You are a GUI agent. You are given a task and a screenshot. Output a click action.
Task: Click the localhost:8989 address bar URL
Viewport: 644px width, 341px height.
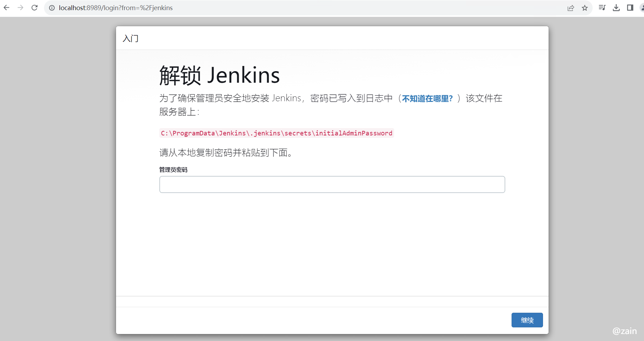[x=116, y=8]
